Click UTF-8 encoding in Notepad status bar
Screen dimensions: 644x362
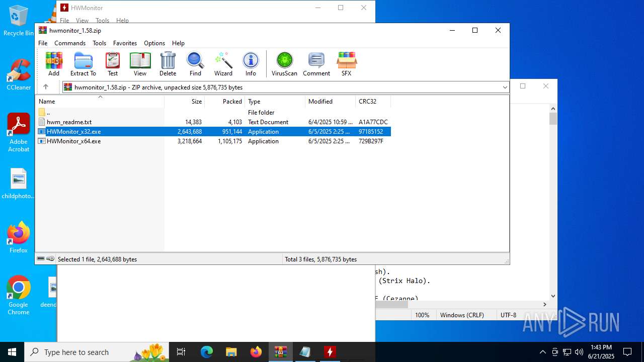click(x=508, y=315)
